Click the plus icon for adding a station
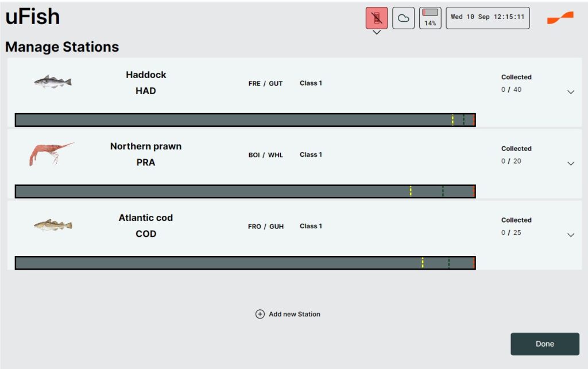Viewport: 588px width, 369px height. point(260,314)
